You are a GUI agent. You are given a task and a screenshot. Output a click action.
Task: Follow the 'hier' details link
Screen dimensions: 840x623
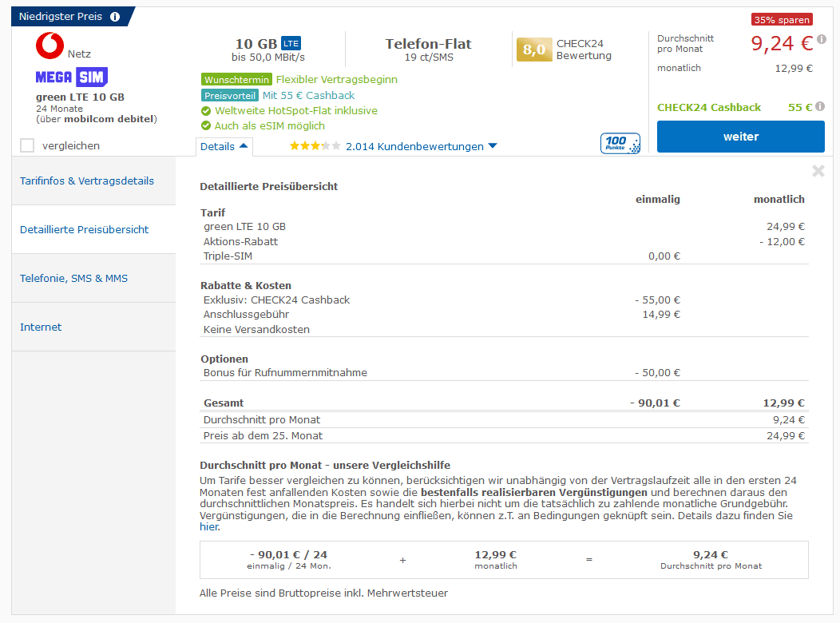[x=208, y=527]
